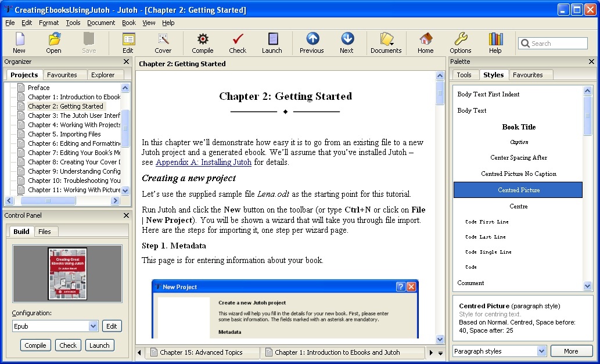Click the Preface document icon
600x364 pixels.
(21, 88)
